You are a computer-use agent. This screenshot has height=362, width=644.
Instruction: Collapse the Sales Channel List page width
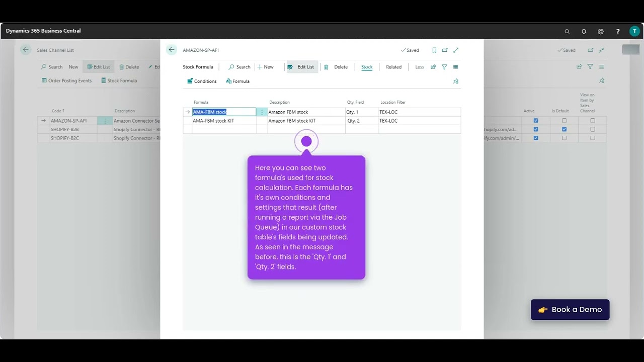pyautogui.click(x=602, y=50)
